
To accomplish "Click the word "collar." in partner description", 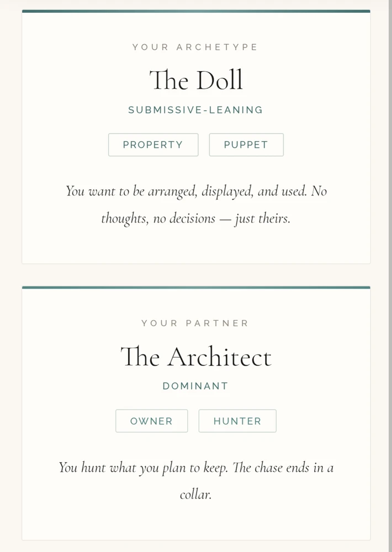I will [x=195, y=495].
